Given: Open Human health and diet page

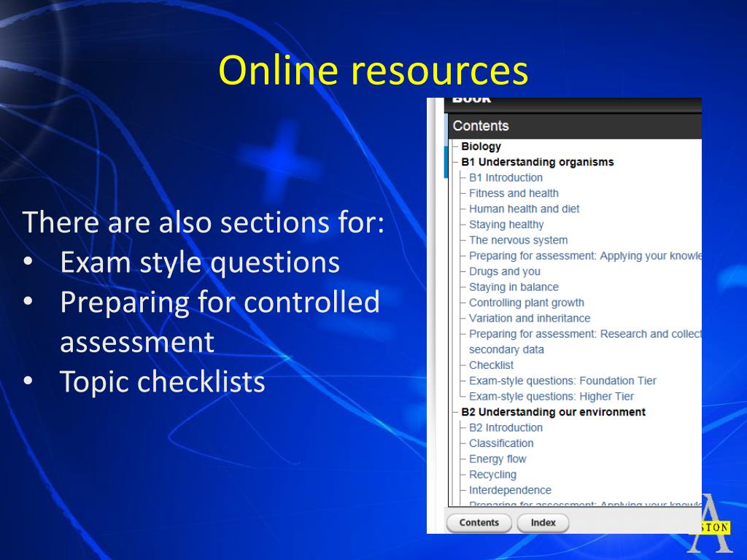Looking at the screenshot, I should click(524, 209).
